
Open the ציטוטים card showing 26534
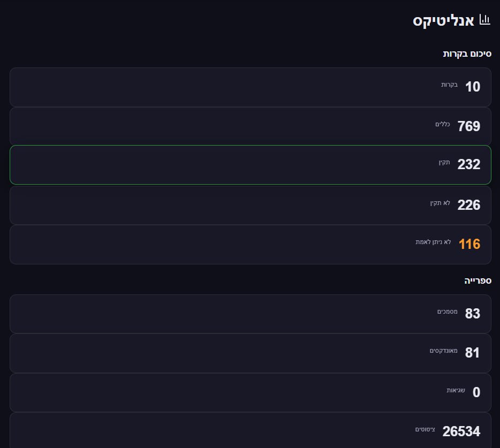pos(250,430)
